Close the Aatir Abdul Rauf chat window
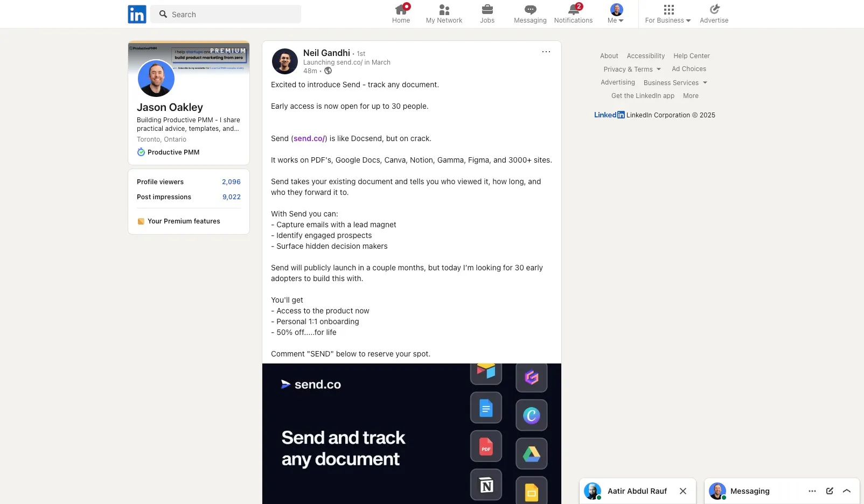This screenshot has height=504, width=864. click(682, 491)
